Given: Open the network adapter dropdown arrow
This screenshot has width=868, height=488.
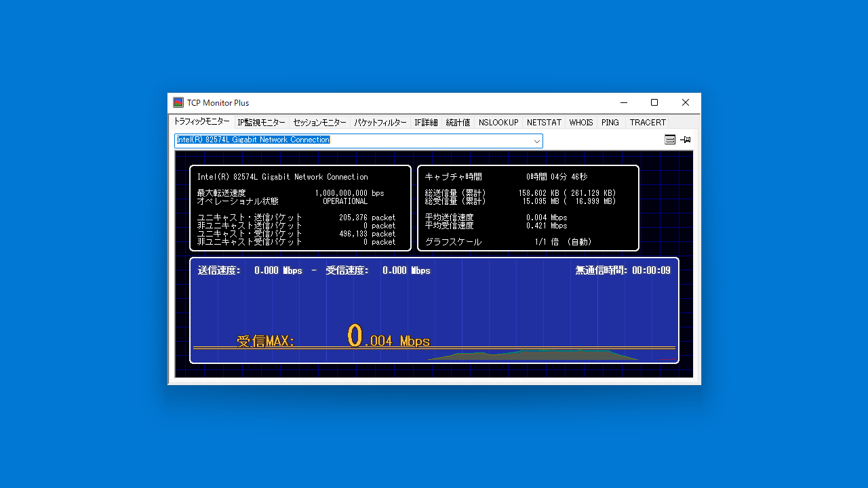Looking at the screenshot, I should click(536, 141).
